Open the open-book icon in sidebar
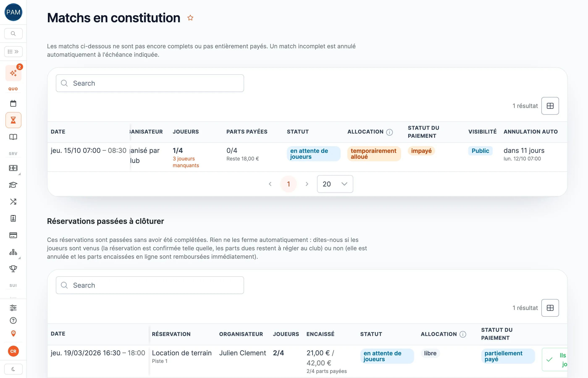 13,137
